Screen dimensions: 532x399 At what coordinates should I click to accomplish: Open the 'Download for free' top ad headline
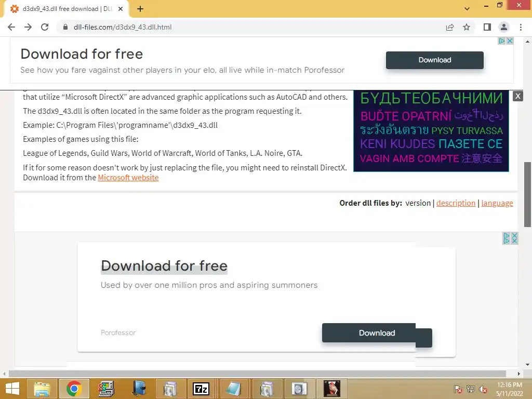[82, 54]
